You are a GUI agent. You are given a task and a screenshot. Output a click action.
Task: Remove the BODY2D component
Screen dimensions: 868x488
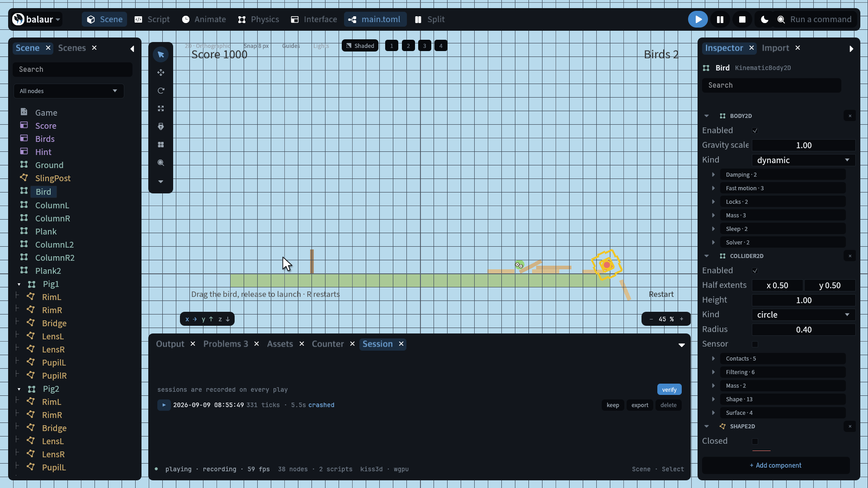[x=850, y=116]
